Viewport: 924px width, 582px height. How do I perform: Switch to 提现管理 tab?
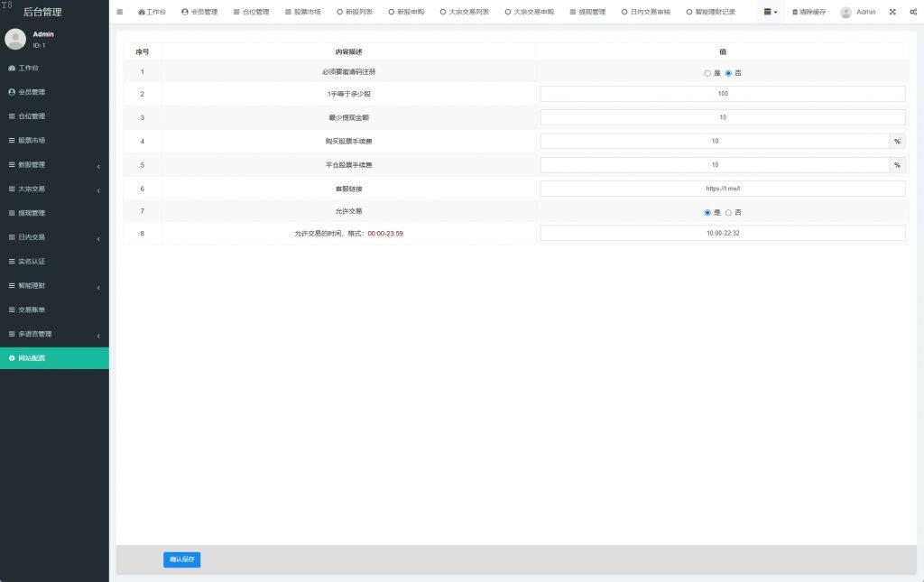click(x=587, y=12)
